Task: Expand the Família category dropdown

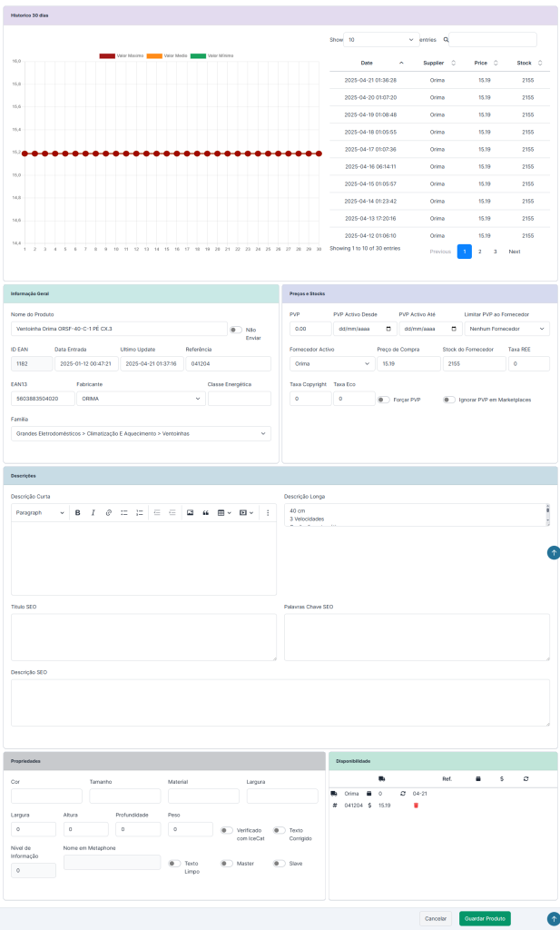Action: [141, 434]
